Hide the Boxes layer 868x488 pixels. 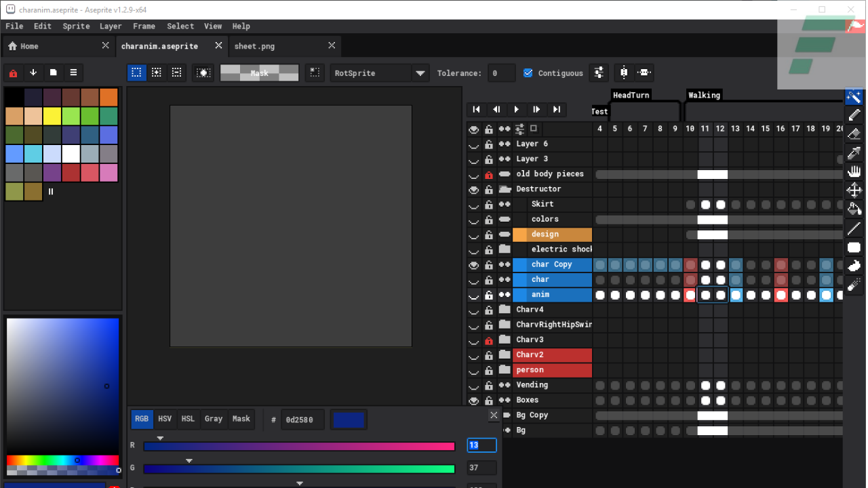click(x=474, y=401)
